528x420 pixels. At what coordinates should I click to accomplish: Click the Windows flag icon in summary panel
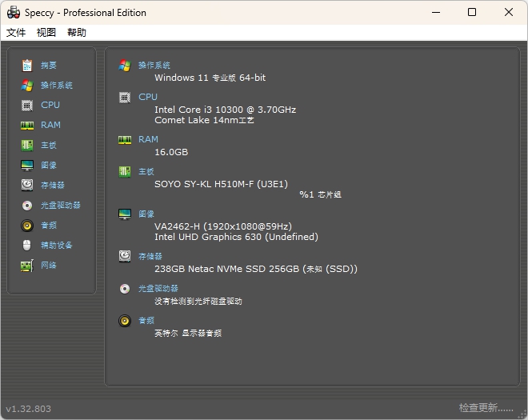coord(125,66)
